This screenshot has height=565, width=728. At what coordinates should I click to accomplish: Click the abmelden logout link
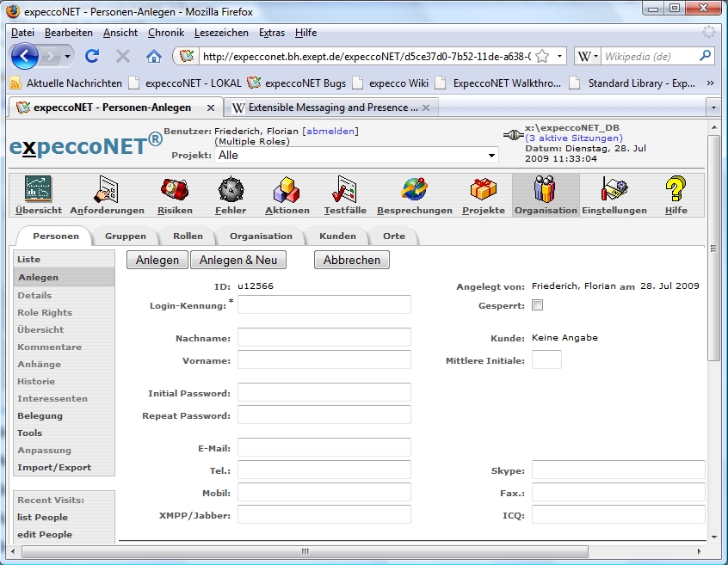tap(330, 131)
